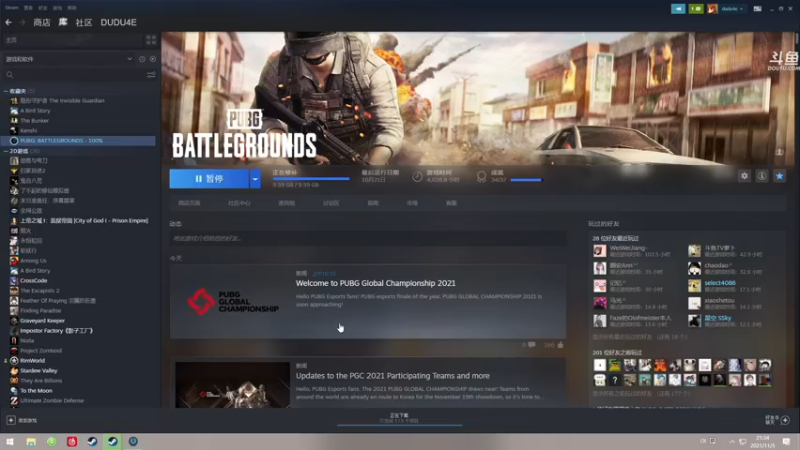Open the DUDU4E profile tab
Image resolution: width=800 pixels, height=450 pixels.
click(x=118, y=22)
